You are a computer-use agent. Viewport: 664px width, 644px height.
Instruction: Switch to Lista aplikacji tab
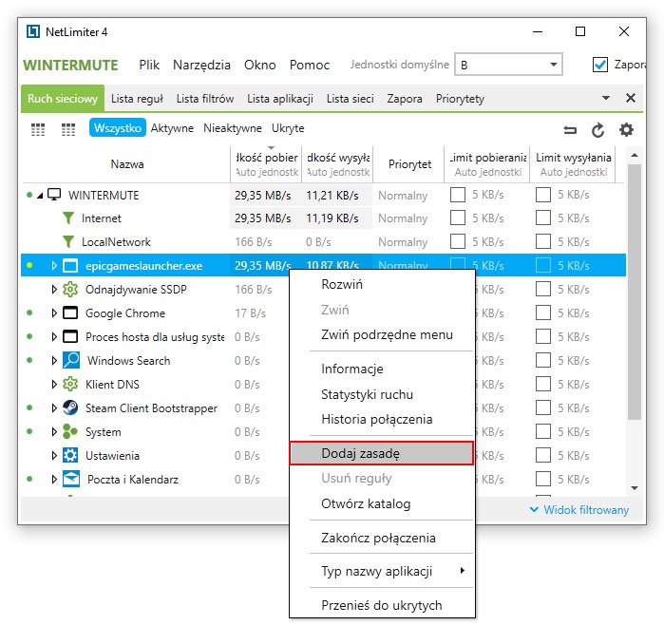point(280,99)
